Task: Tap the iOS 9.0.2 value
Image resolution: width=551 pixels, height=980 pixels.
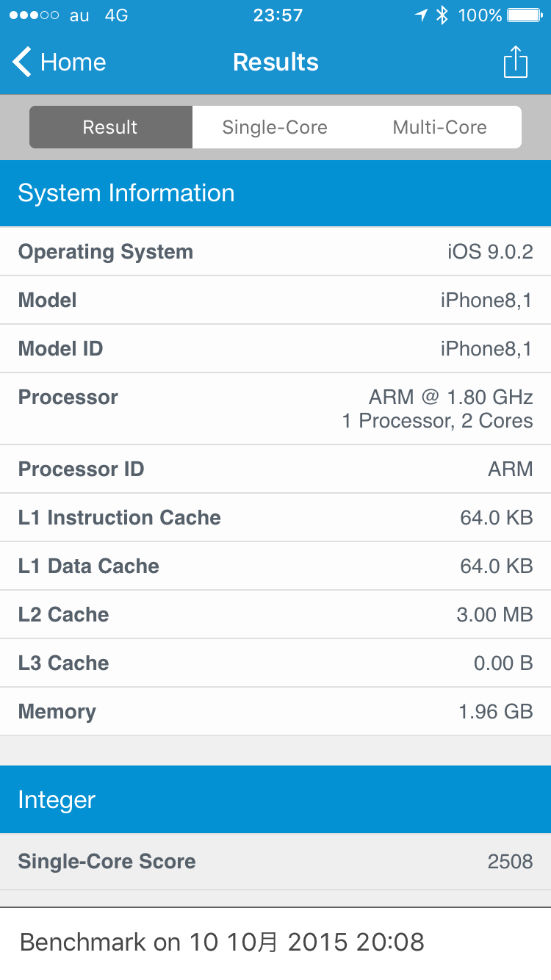Action: click(x=490, y=252)
